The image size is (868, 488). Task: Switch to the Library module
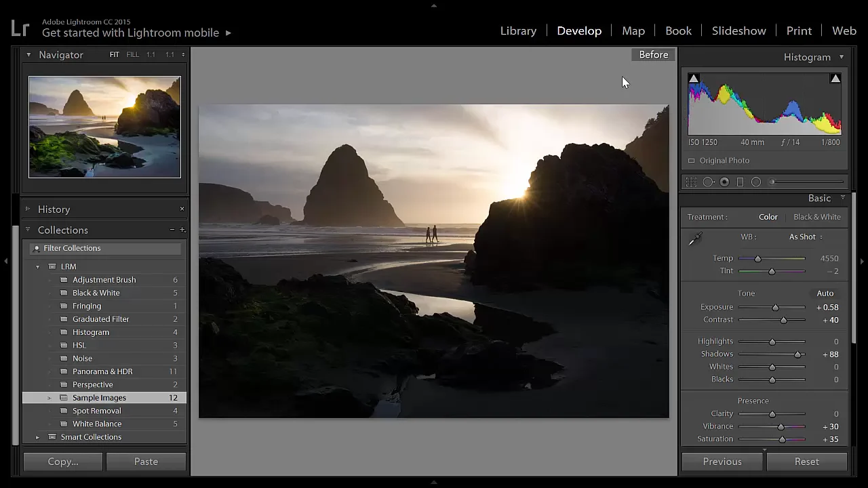(518, 30)
